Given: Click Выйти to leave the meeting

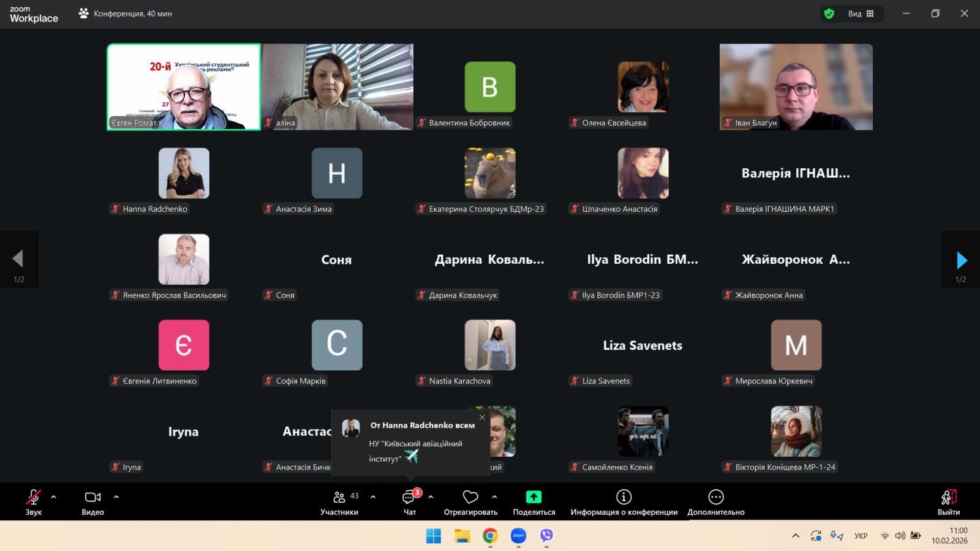Looking at the screenshot, I should click(948, 497).
